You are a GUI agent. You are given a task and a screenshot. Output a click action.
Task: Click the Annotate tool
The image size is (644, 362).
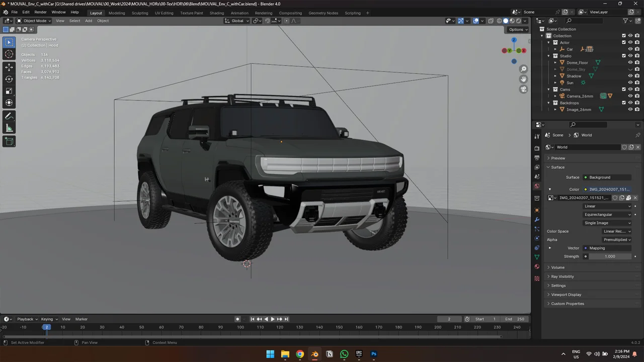[9, 116]
